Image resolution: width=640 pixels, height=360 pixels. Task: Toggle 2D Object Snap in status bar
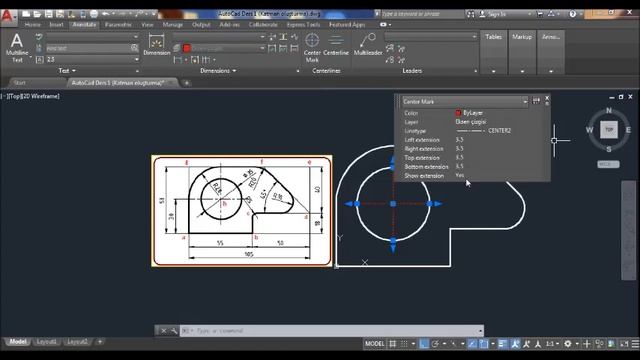click(x=483, y=344)
